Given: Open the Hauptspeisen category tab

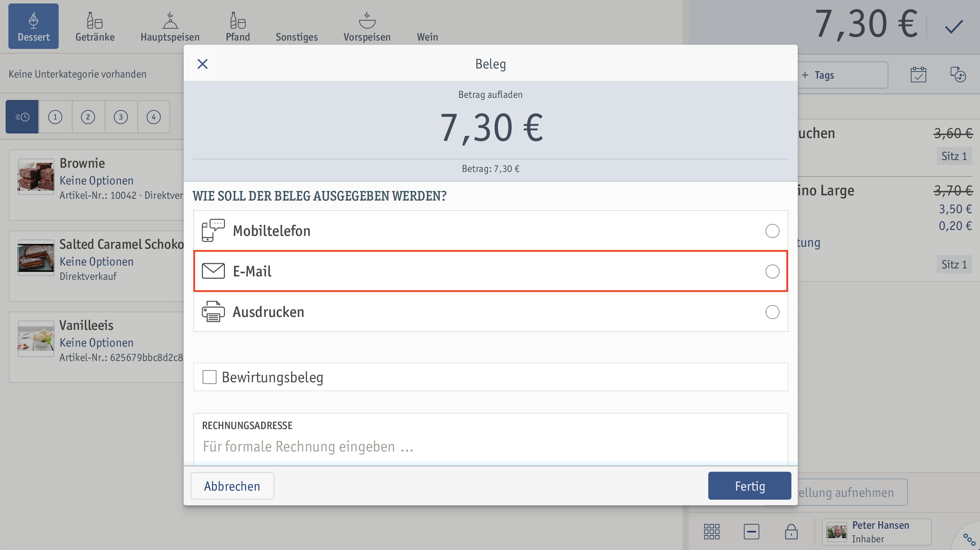Looking at the screenshot, I should tap(170, 26).
